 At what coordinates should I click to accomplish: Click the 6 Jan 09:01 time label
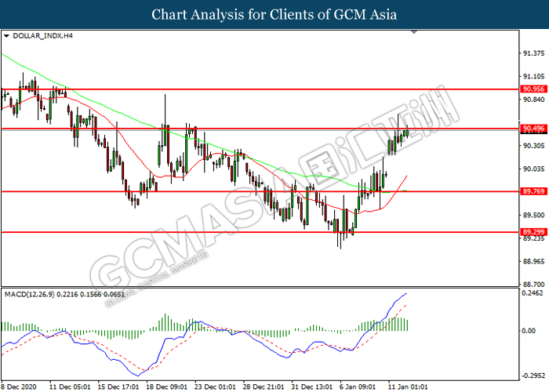click(x=358, y=387)
